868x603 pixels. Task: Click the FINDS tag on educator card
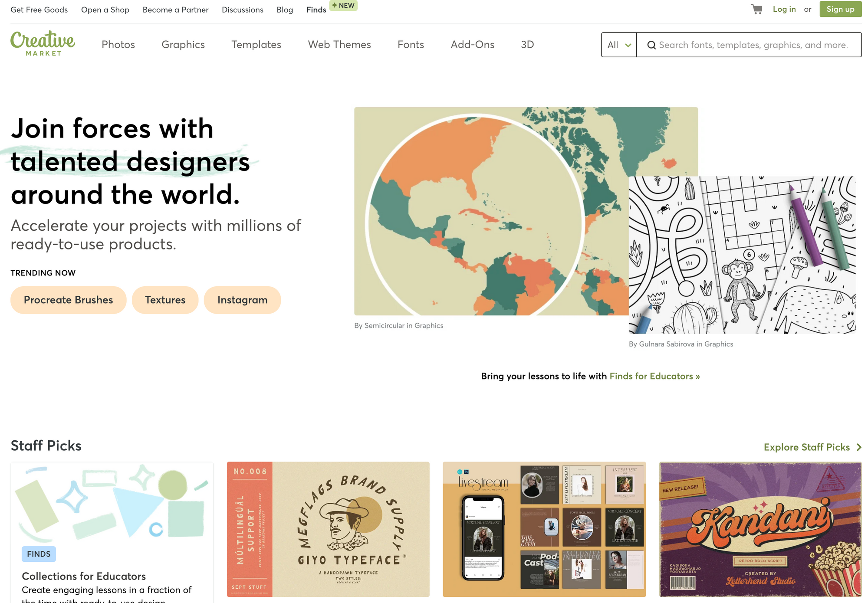39,554
